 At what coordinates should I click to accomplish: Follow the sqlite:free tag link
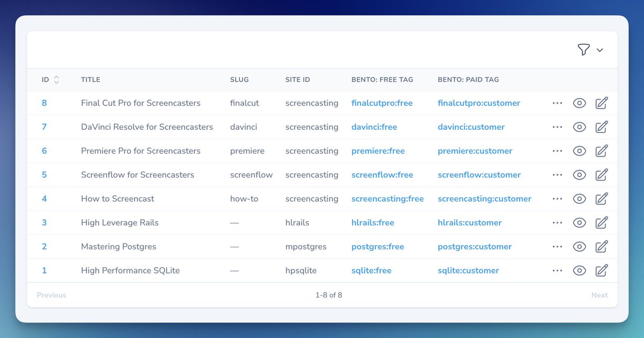click(x=371, y=270)
